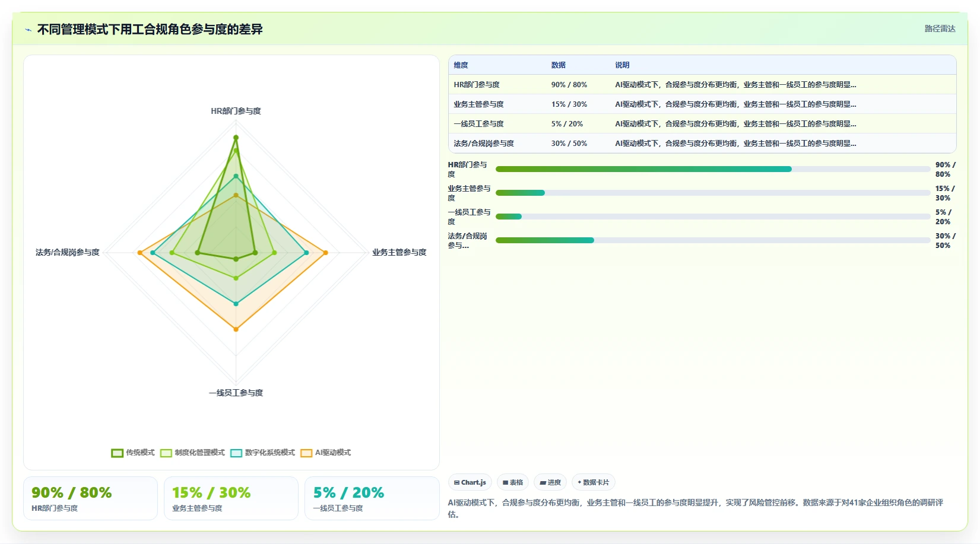This screenshot has width=980, height=544.
Task: Click the 表格 tag chip
Action: tap(513, 482)
